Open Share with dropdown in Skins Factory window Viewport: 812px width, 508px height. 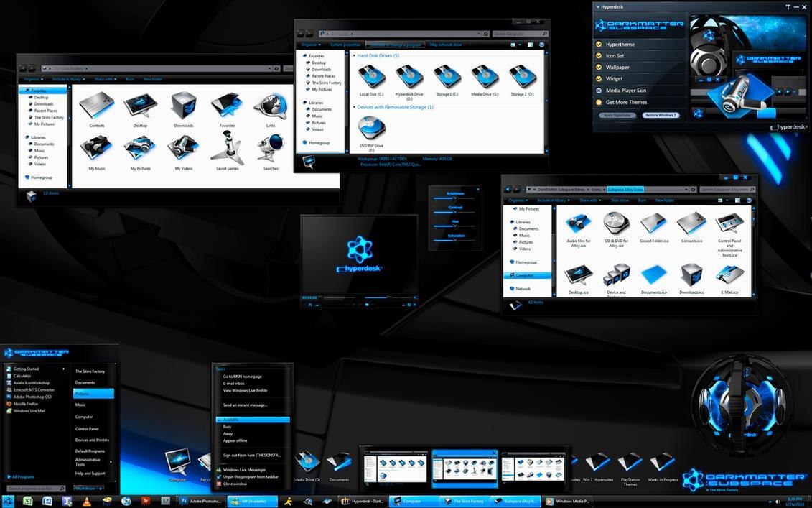click(x=105, y=79)
